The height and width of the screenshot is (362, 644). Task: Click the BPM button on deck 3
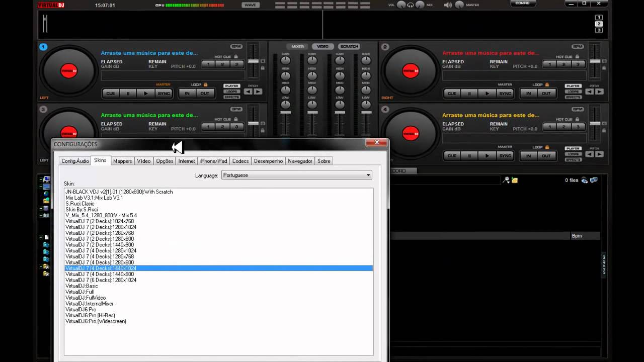(236, 109)
